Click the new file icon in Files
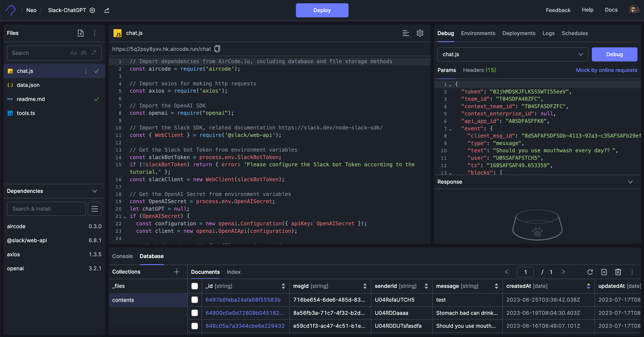Screen dimensions: 644x337 [x=80, y=33]
